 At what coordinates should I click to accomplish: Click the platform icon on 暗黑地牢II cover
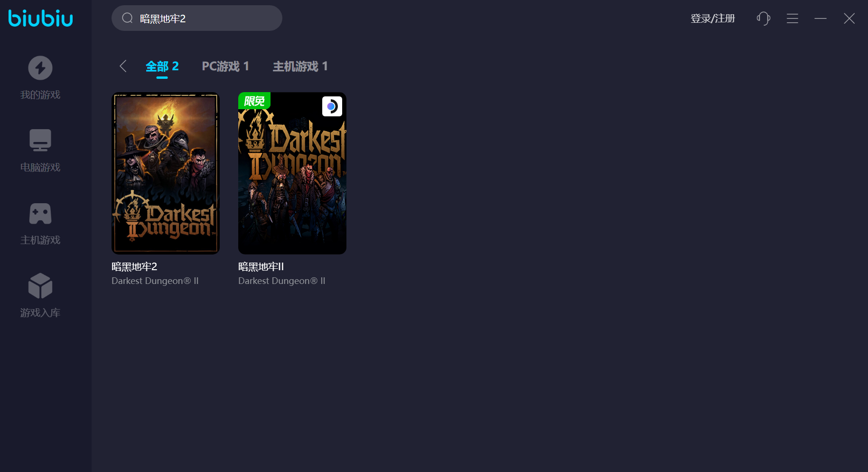click(332, 106)
